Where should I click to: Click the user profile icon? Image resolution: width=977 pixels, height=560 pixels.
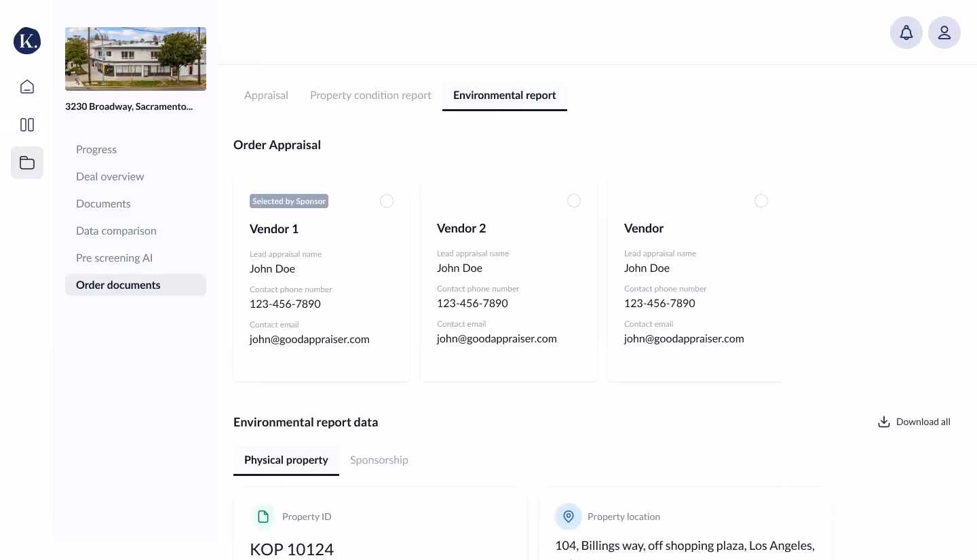(x=944, y=33)
